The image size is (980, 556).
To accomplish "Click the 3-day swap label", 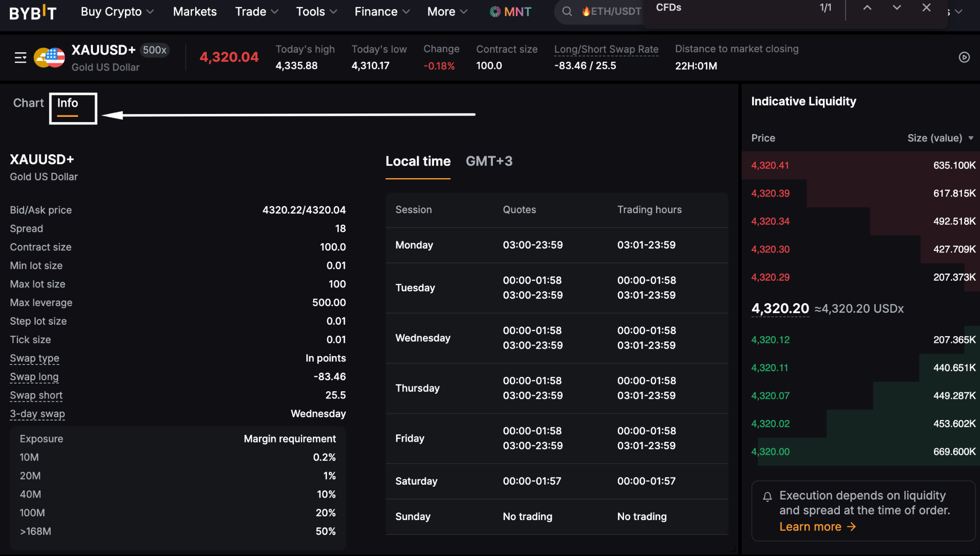I will tap(37, 414).
